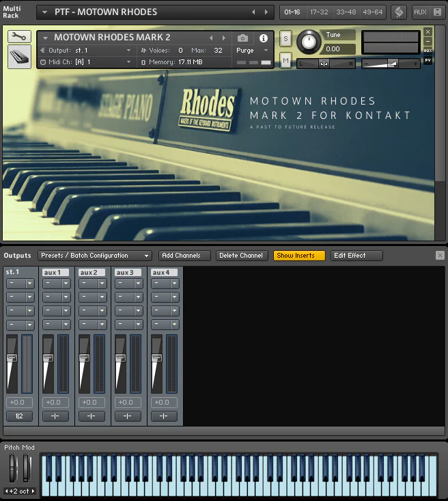
Task: Click Add Channels button
Action: (x=184, y=256)
